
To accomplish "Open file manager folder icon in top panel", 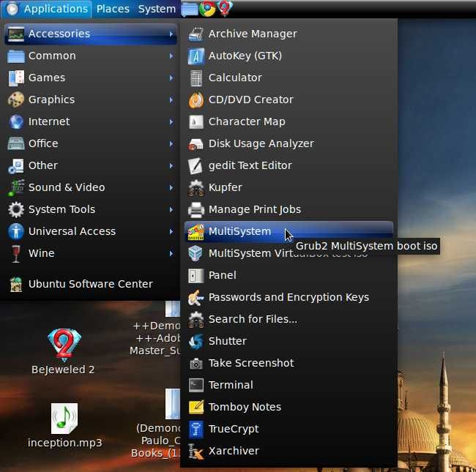I will (190, 9).
